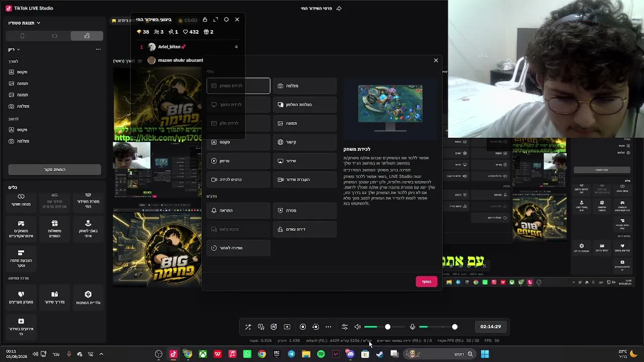644x362 pixels.
Task: Click Ariel_bitan in the viewer ranking
Action: [172, 47]
